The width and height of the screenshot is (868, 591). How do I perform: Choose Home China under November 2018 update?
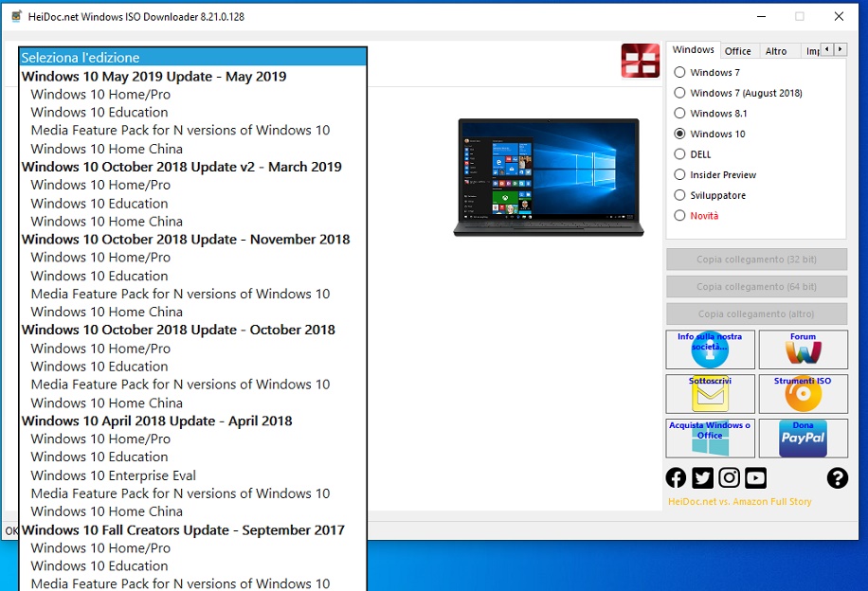tap(192, 313)
